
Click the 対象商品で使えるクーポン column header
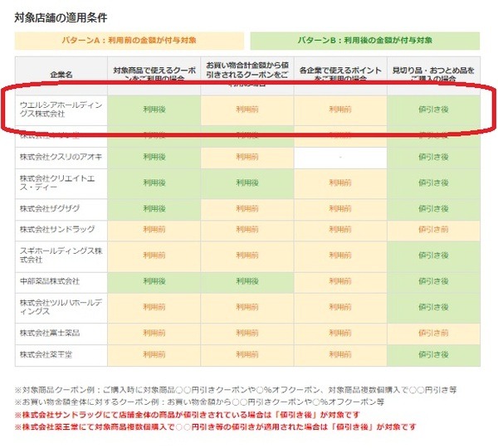tap(154, 75)
